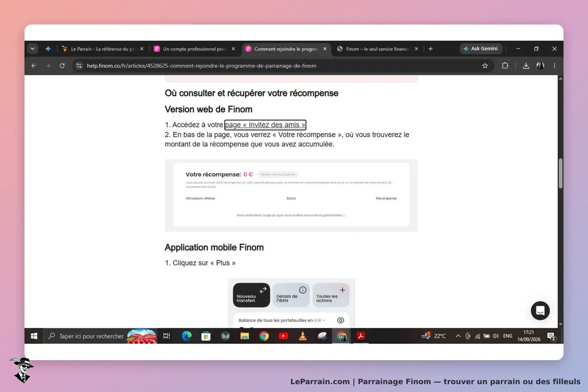This screenshot has width=588, height=392.
Task: Click the Gemini spark icon beside tab search
Action: pos(48,49)
